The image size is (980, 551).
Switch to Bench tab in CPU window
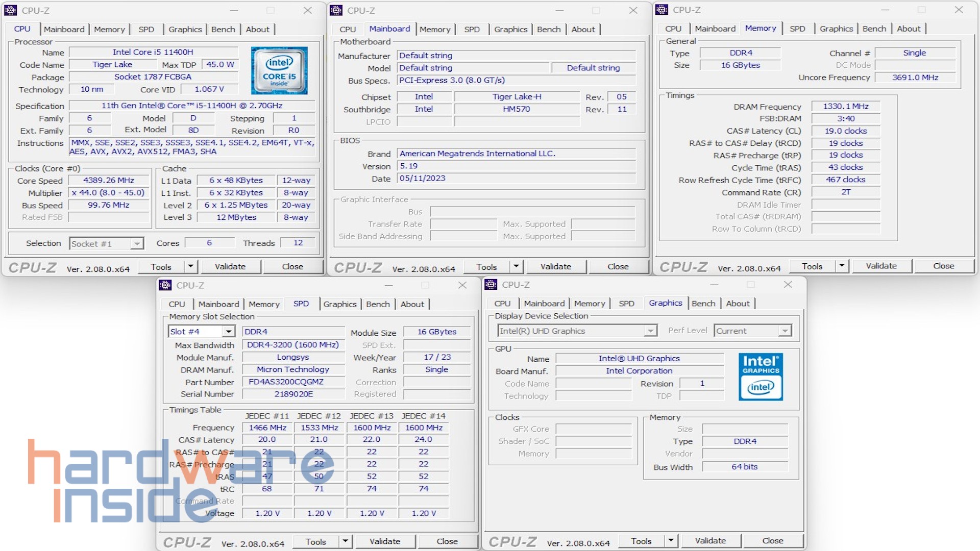[223, 29]
